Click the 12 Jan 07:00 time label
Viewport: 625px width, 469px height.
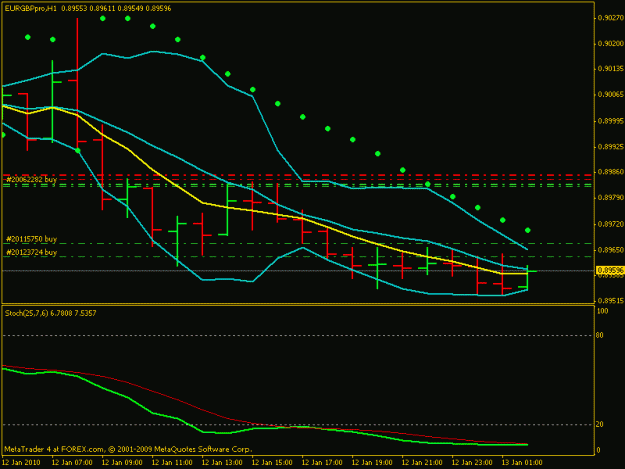(x=72, y=463)
